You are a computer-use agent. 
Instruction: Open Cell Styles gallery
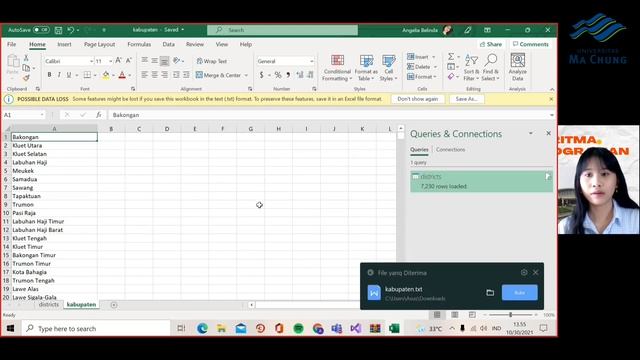click(388, 68)
